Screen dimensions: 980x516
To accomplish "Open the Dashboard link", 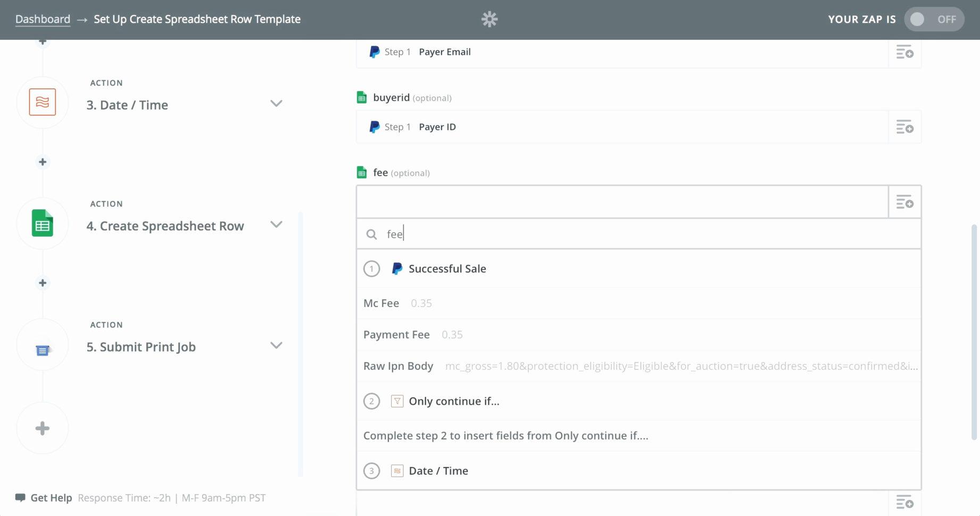I will 43,19.
